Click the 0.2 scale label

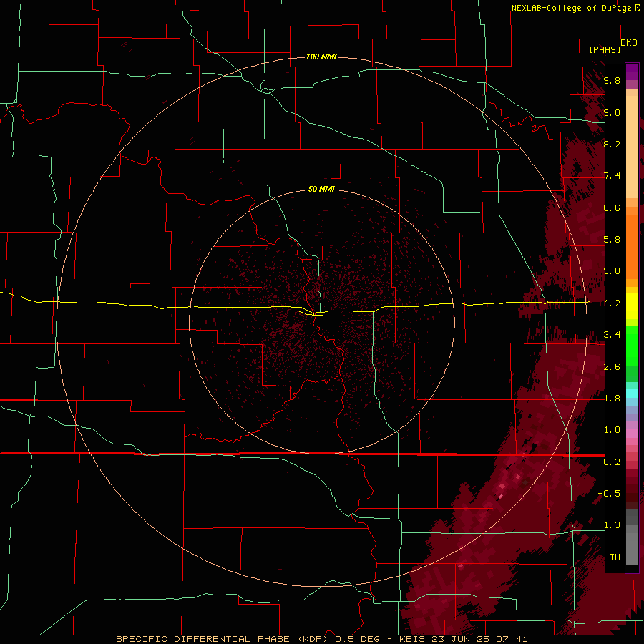(x=612, y=462)
